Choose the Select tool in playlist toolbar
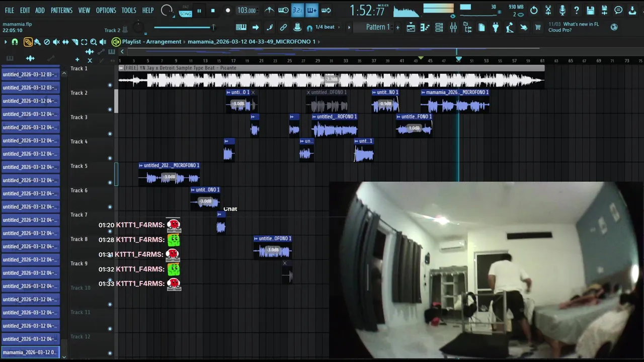The width and height of the screenshot is (644, 362). pyautogui.click(x=84, y=42)
